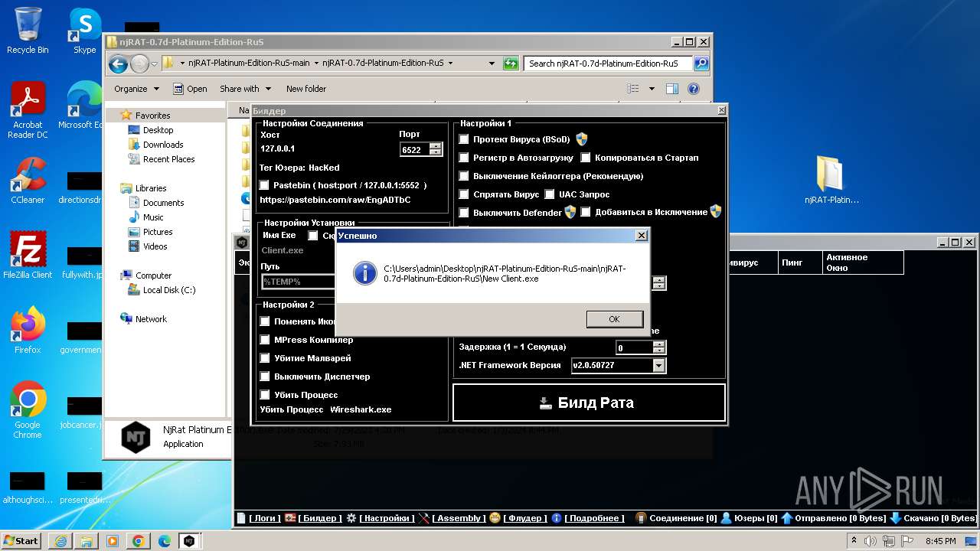Click the Билд Рата button
980x551 pixels.
[588, 403]
